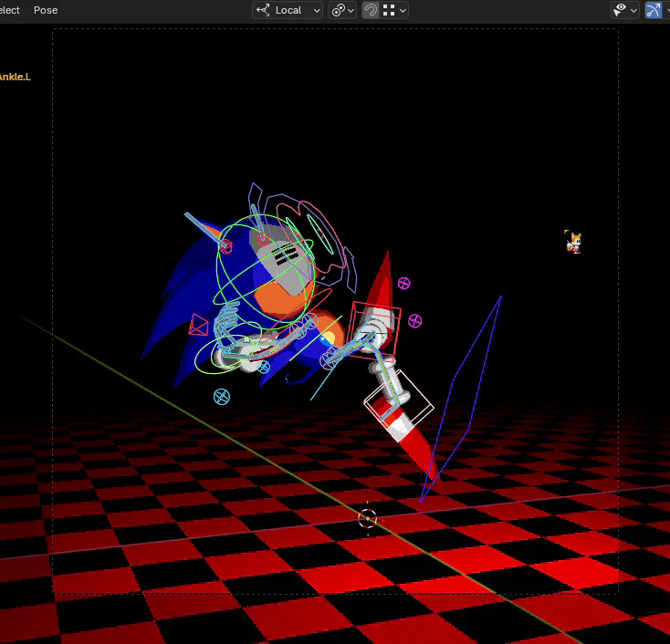The width and height of the screenshot is (670, 644).
Task: Select the lower magenta crossed-circle control
Action: (x=414, y=321)
